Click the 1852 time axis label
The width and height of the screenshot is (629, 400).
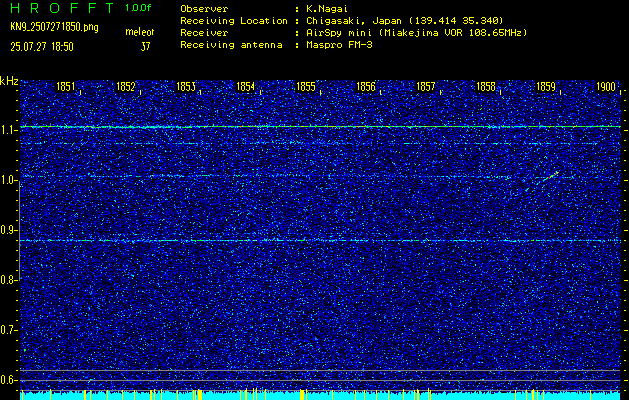(x=126, y=87)
